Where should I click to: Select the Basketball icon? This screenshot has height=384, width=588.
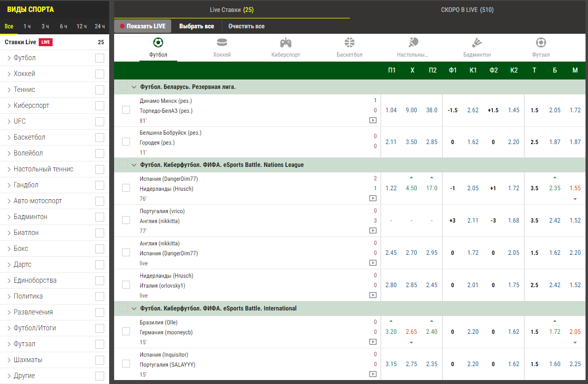pyautogui.click(x=349, y=43)
